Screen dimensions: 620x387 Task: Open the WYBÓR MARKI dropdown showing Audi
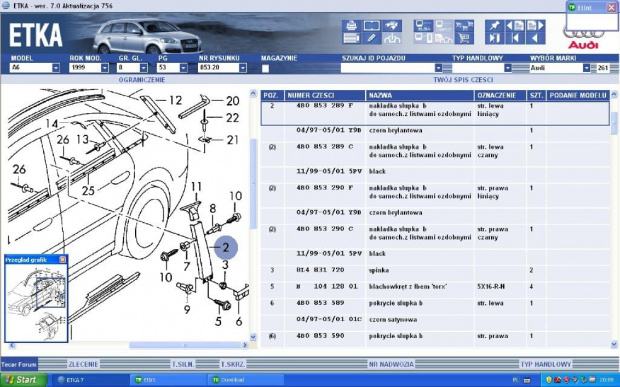pos(586,68)
